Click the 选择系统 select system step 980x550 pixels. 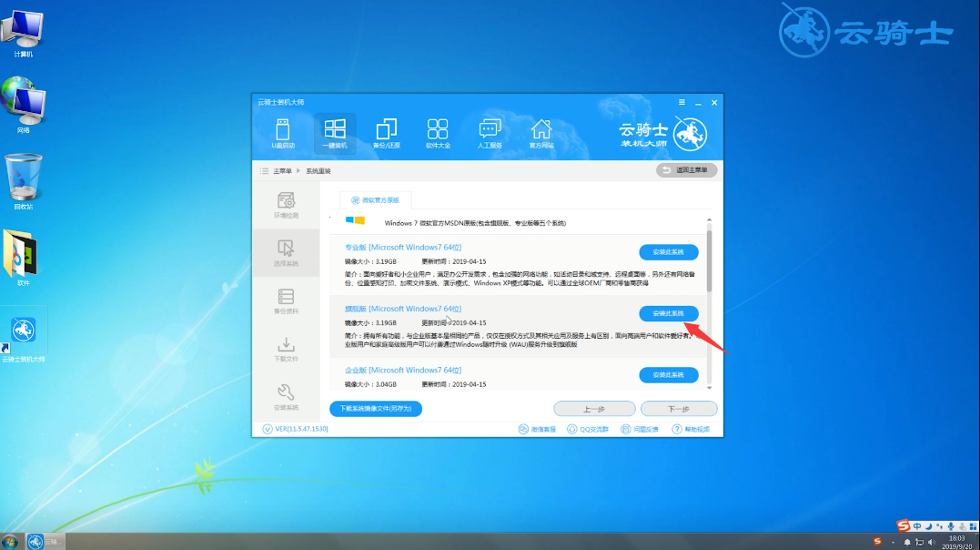coord(286,253)
